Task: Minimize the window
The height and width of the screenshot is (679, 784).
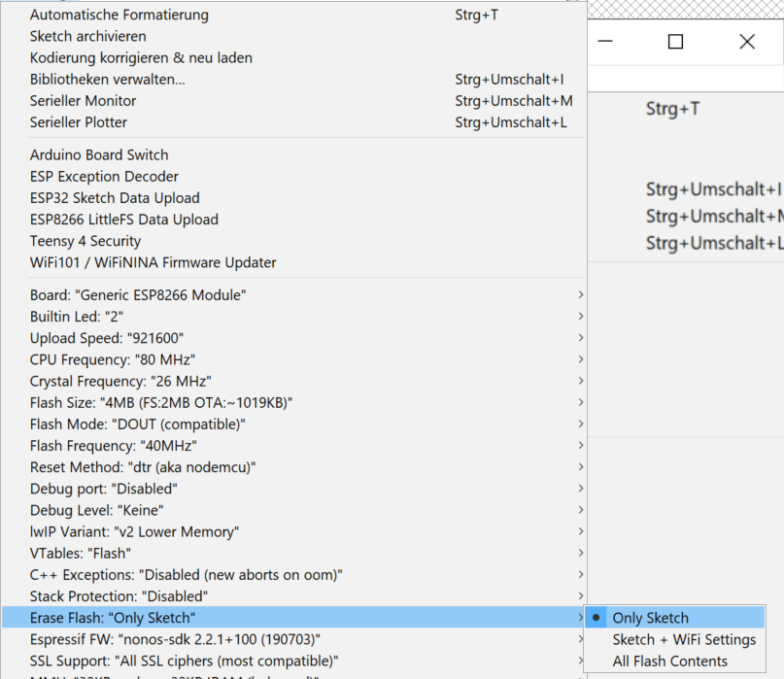Action: click(x=605, y=42)
